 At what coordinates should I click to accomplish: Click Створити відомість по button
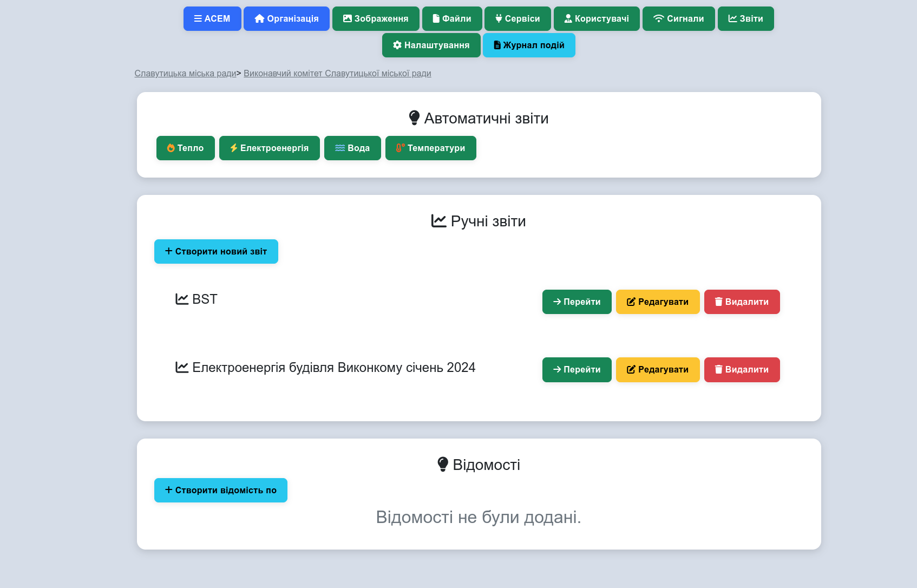point(220,490)
